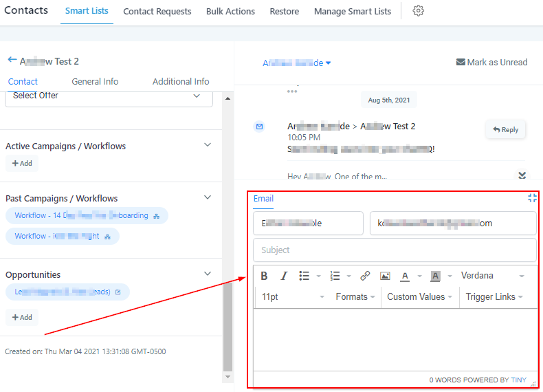The image size is (543, 392).
Task: Insert a bulleted list
Action: click(304, 276)
